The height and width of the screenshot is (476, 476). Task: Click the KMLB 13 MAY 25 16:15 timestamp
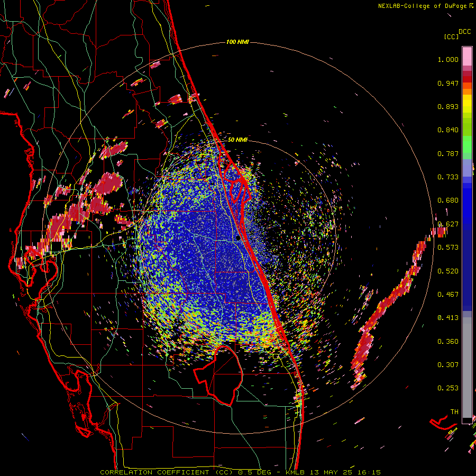point(333,472)
